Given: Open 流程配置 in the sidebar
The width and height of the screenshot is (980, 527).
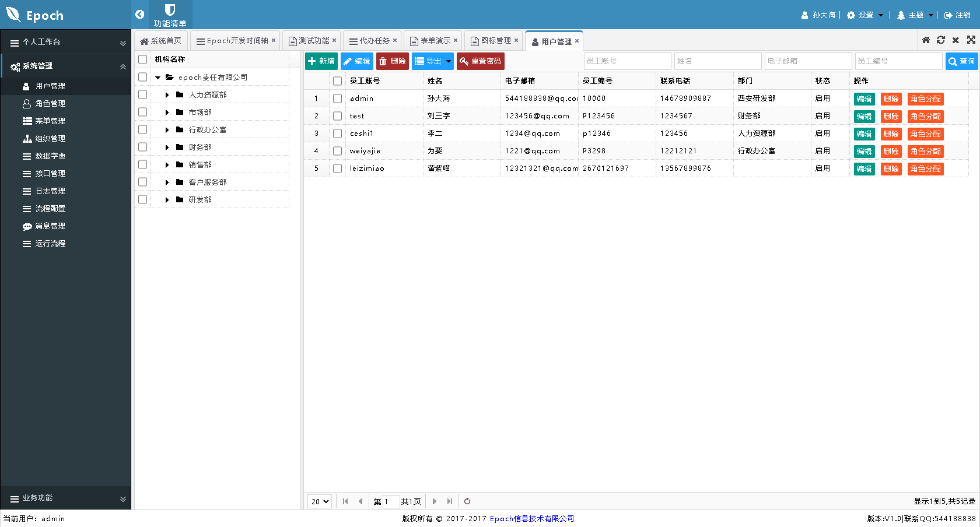Looking at the screenshot, I should pos(66,209).
